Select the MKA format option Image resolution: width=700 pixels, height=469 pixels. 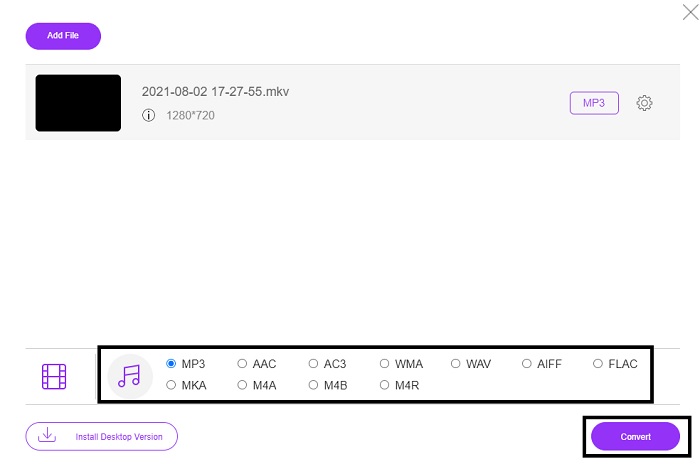pyautogui.click(x=172, y=384)
